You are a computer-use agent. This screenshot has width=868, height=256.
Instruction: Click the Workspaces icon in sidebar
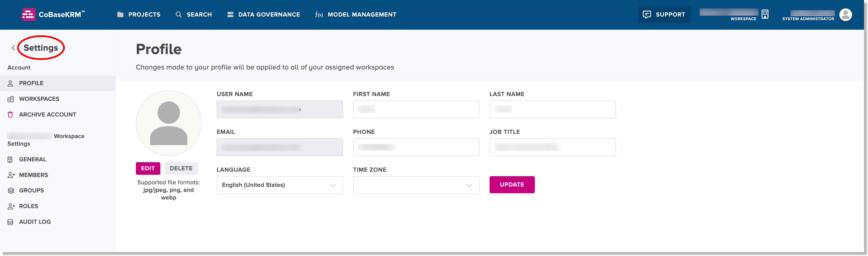click(x=11, y=99)
